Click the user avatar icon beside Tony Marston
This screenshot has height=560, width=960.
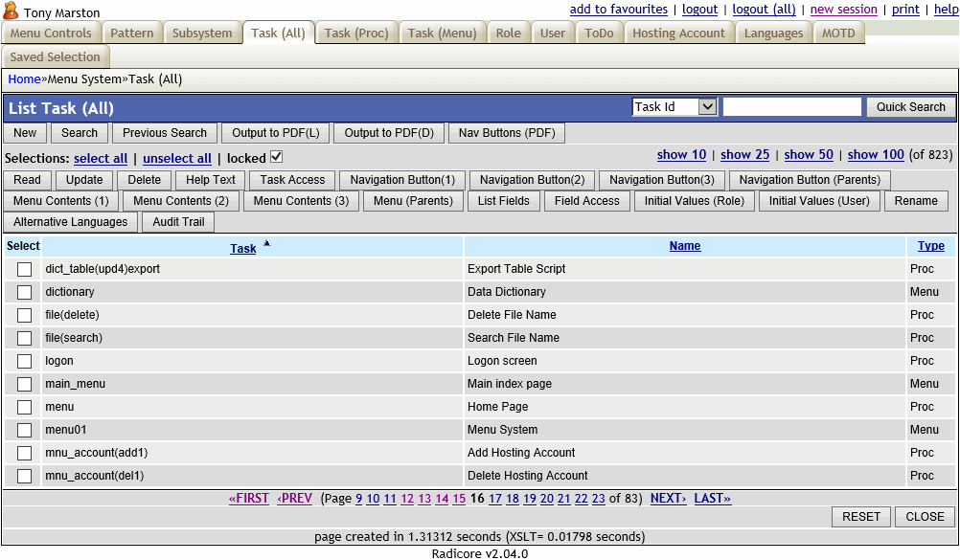(11, 11)
